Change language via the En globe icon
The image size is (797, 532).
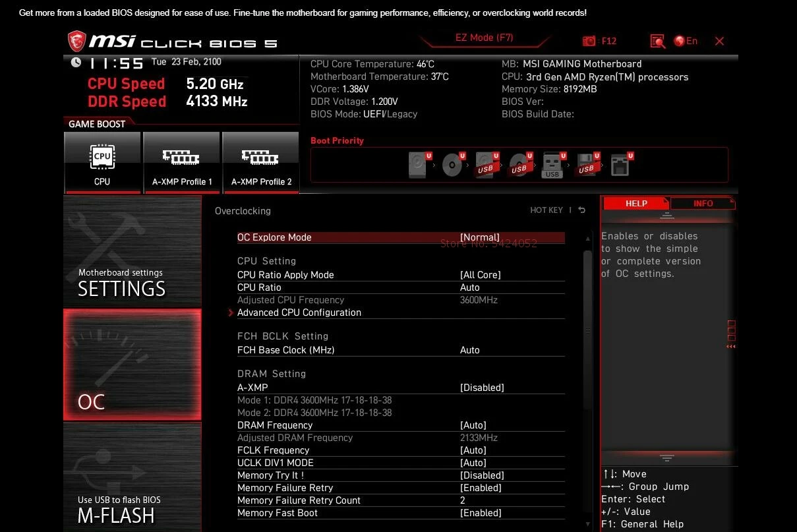686,41
